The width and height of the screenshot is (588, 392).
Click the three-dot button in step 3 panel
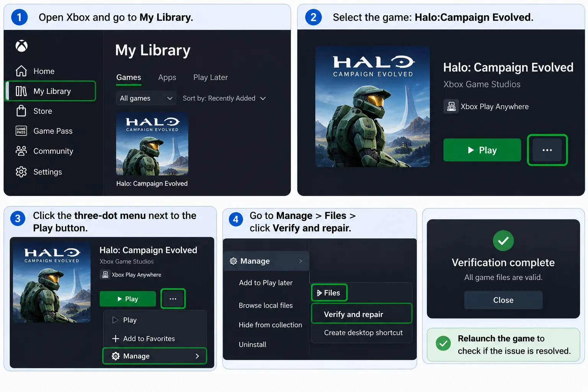[x=173, y=299]
